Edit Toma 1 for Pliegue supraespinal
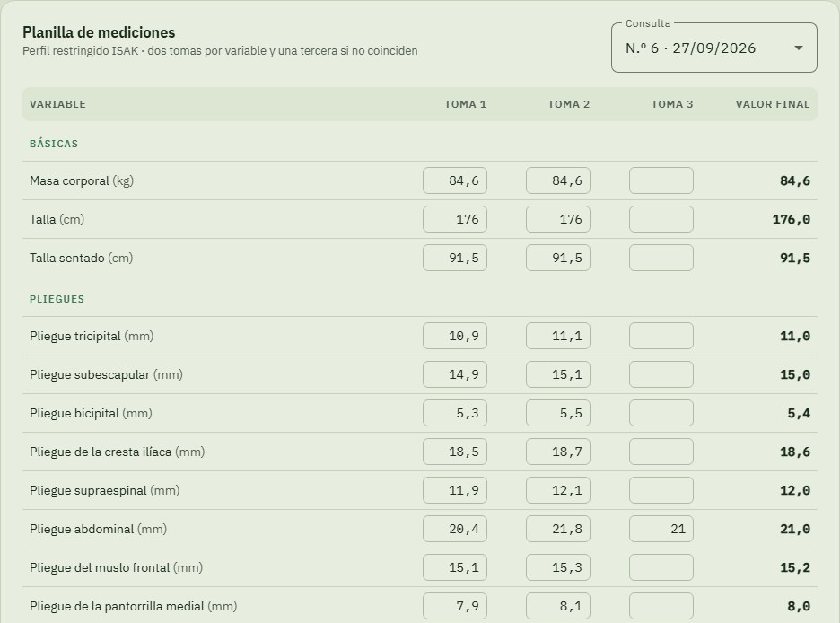Screen dimensions: 840x623 455,490
